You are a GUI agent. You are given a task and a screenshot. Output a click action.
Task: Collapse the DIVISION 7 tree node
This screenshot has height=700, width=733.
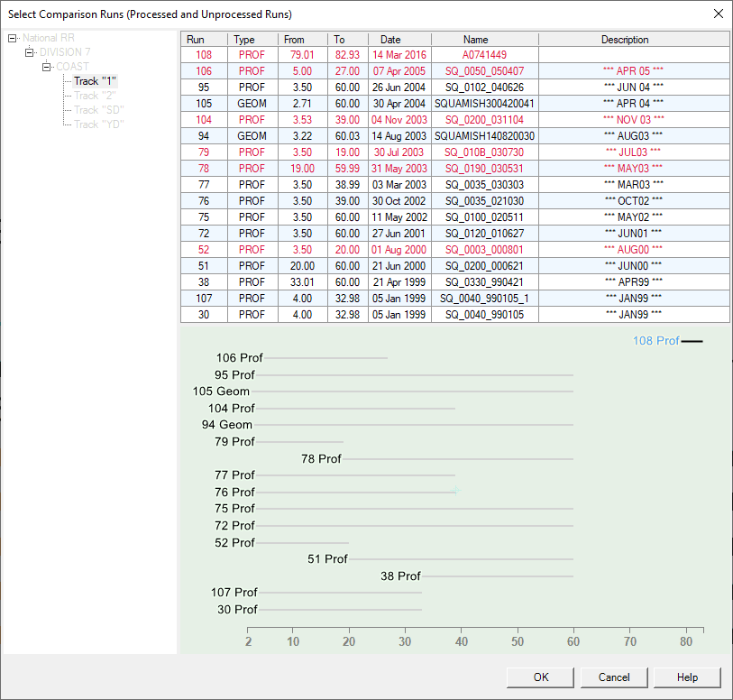point(29,52)
